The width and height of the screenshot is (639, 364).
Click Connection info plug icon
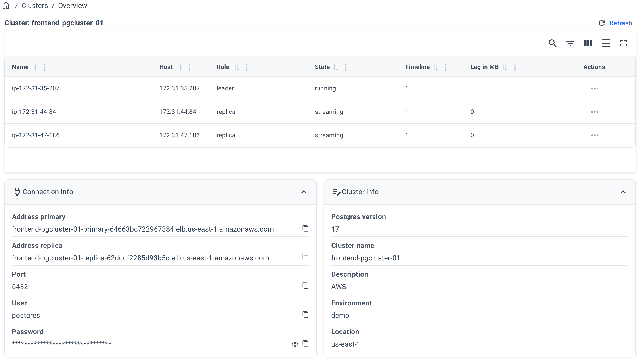click(x=17, y=192)
